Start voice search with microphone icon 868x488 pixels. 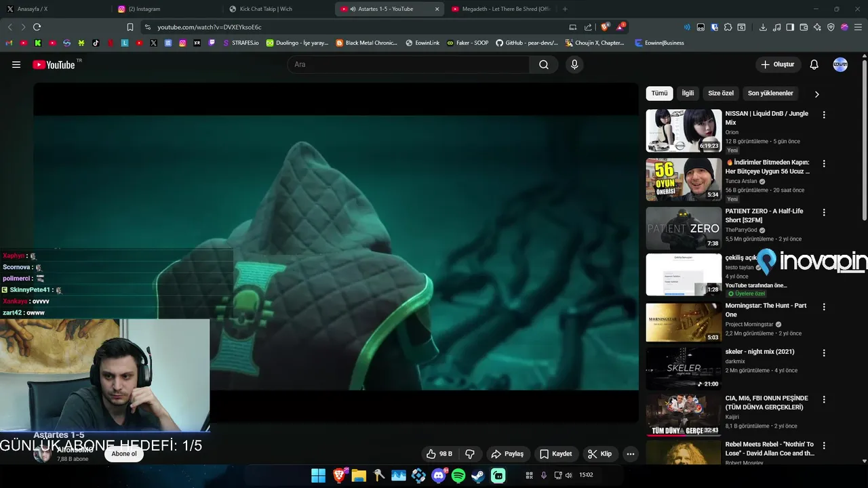pos(574,64)
